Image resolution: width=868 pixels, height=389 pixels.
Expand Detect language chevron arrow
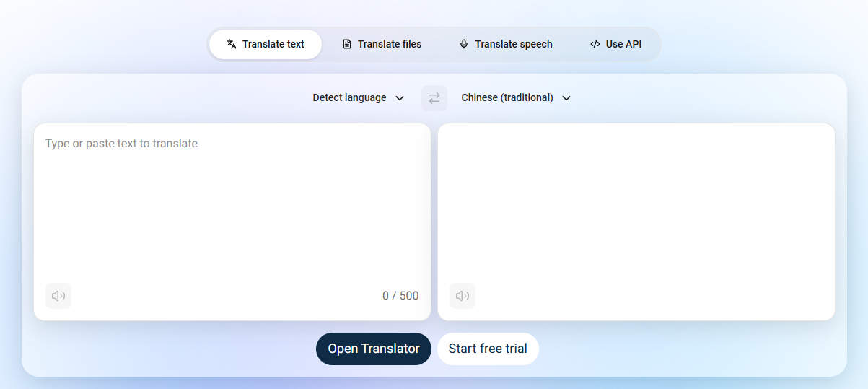(400, 98)
